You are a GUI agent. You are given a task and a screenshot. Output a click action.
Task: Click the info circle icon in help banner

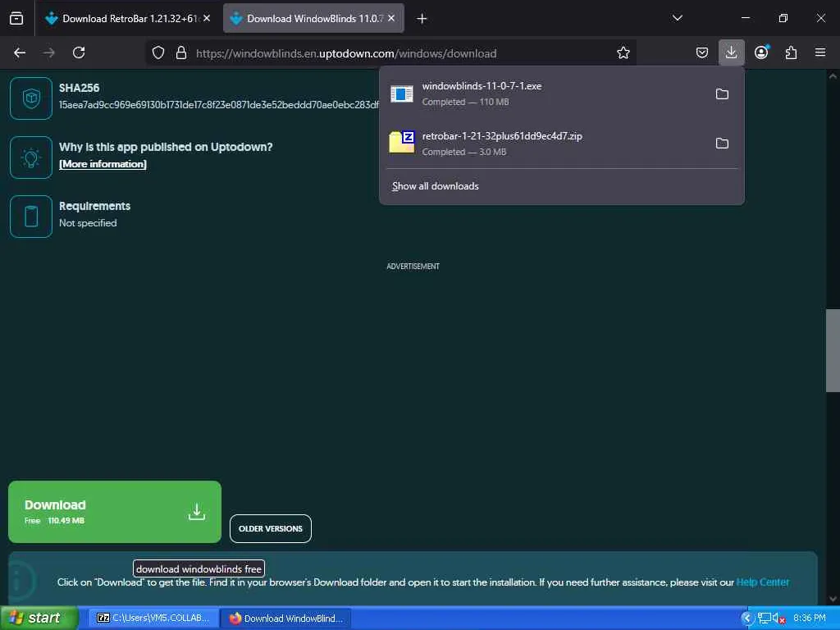[x=21, y=580]
